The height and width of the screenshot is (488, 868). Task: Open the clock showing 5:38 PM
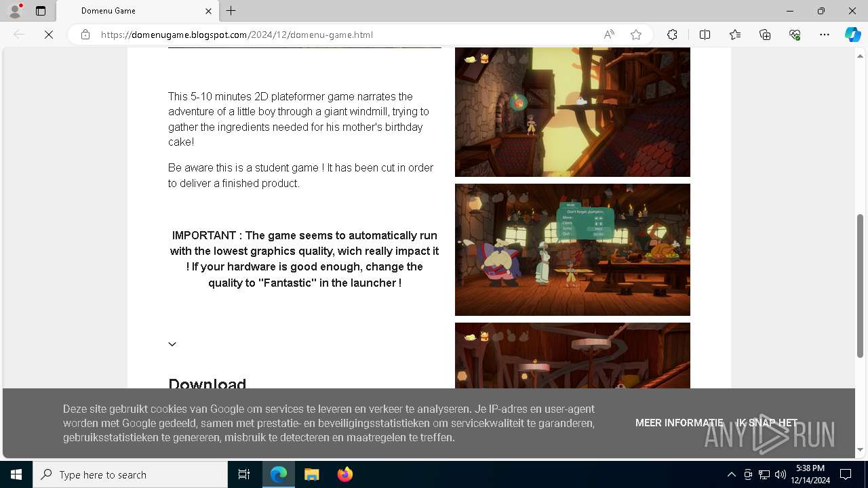tap(810, 474)
